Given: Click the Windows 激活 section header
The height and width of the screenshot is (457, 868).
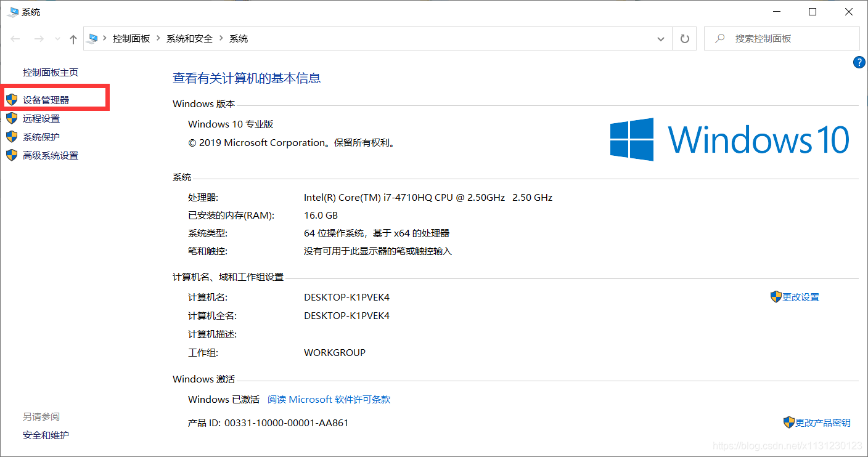Looking at the screenshot, I should tap(203, 379).
